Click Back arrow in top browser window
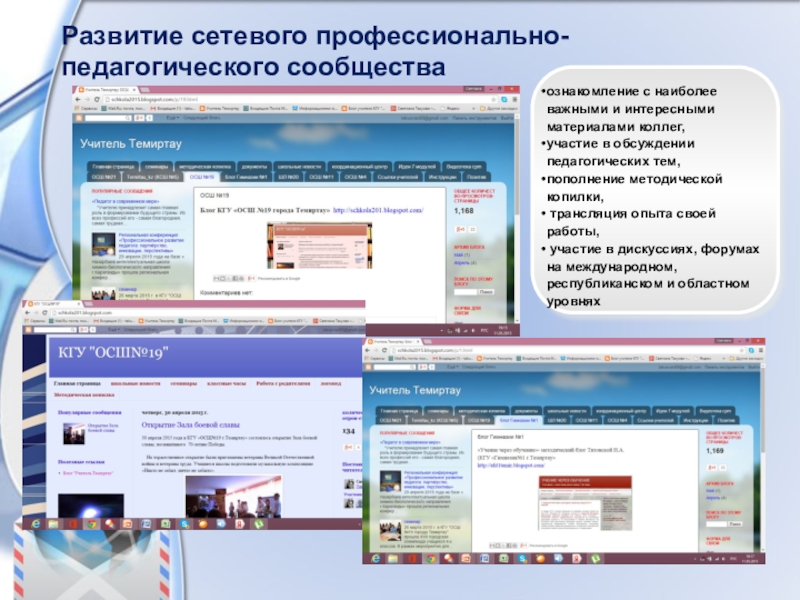 tap(78, 99)
